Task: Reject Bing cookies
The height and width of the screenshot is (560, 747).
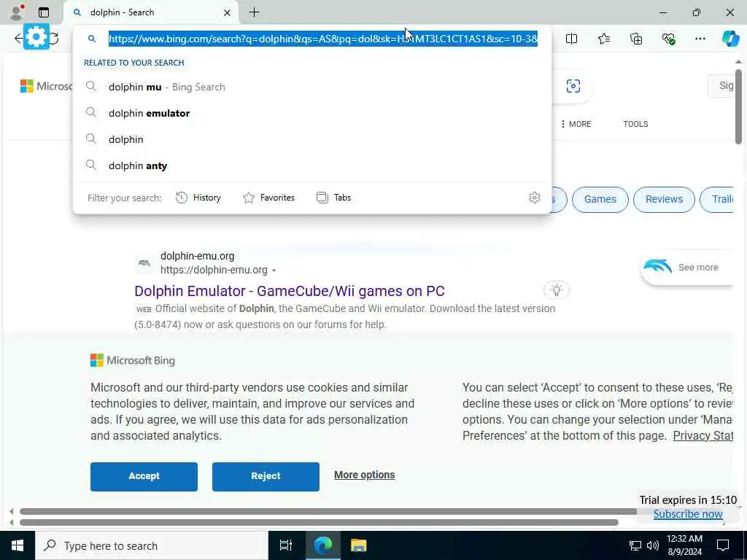Action: [266, 476]
